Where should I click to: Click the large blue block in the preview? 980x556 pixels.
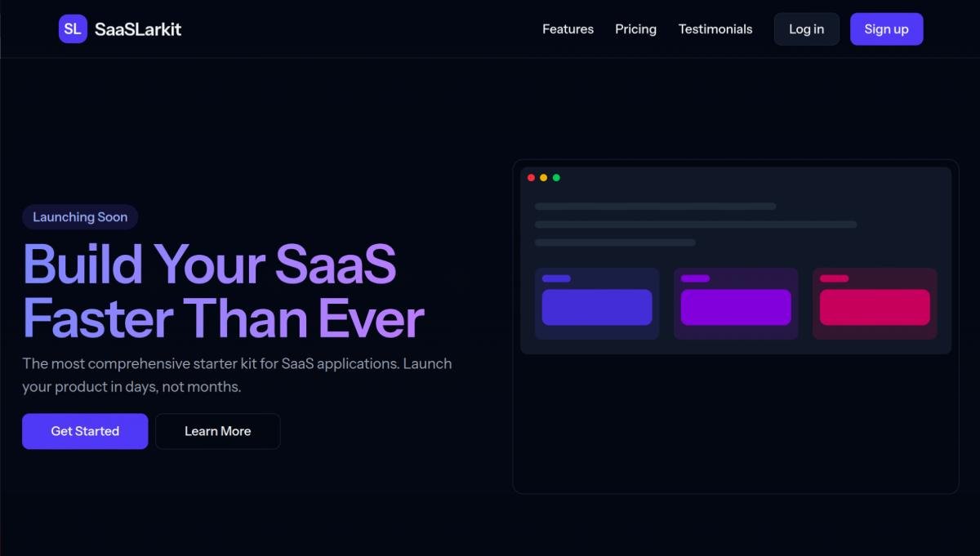point(597,308)
